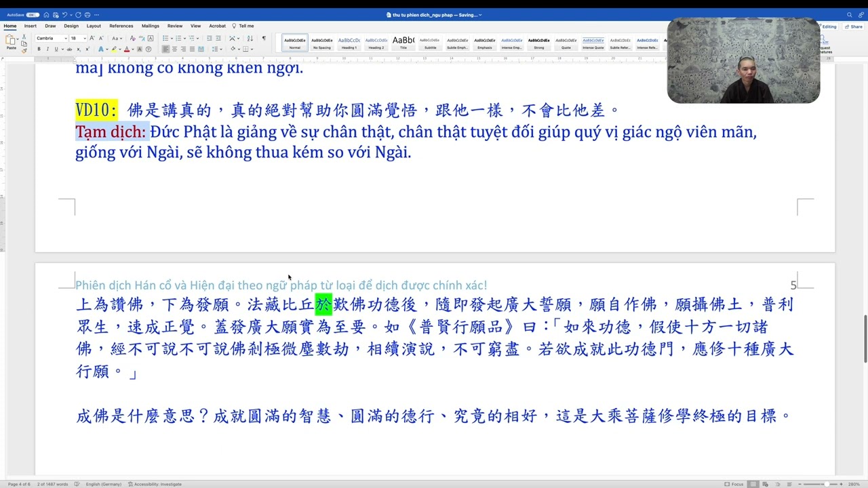
Task: Apply Intense Quote style
Action: 593,43
